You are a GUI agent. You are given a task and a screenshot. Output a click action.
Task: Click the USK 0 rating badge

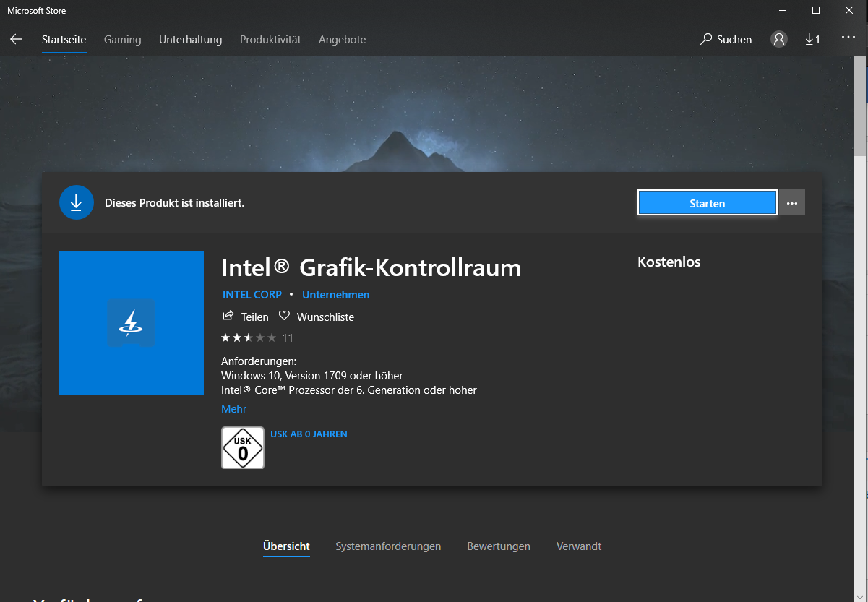point(243,448)
